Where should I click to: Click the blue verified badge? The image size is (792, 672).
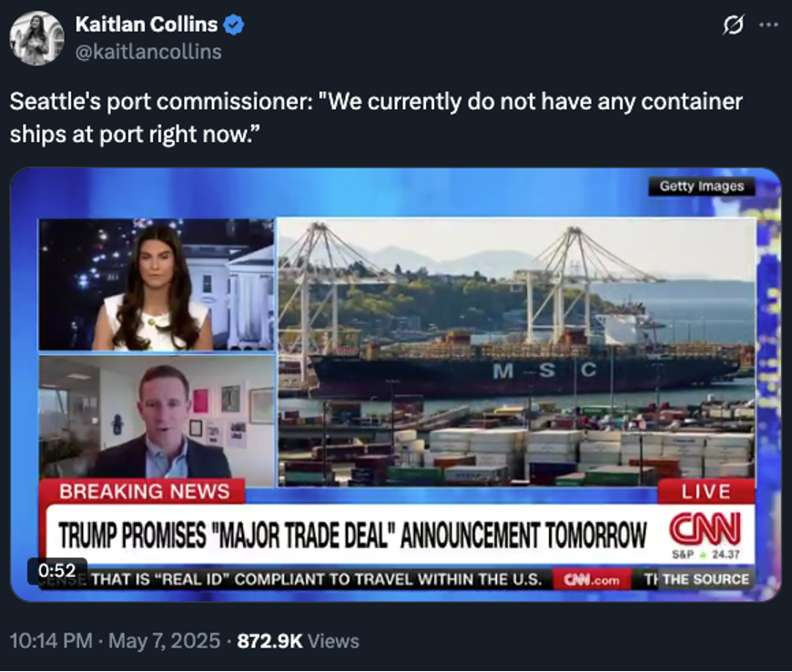click(233, 25)
